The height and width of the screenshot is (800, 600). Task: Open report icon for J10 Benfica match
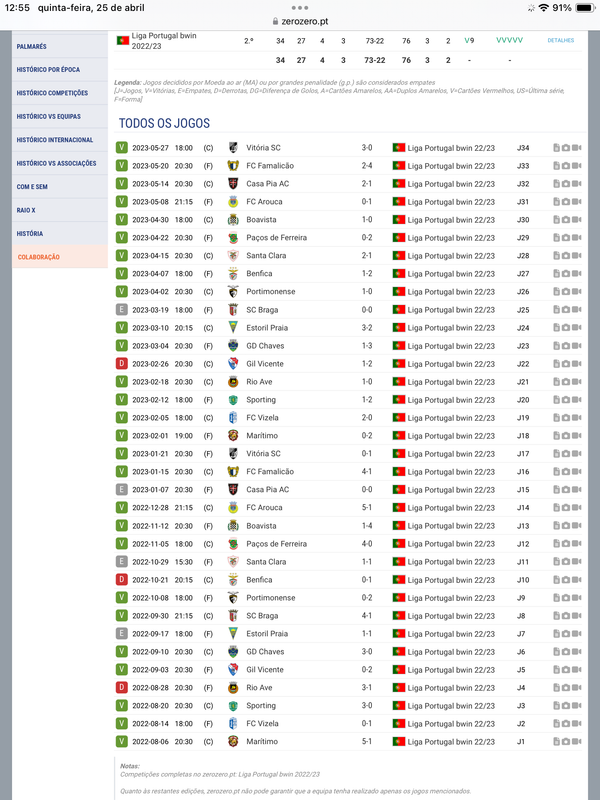pyautogui.click(x=557, y=580)
